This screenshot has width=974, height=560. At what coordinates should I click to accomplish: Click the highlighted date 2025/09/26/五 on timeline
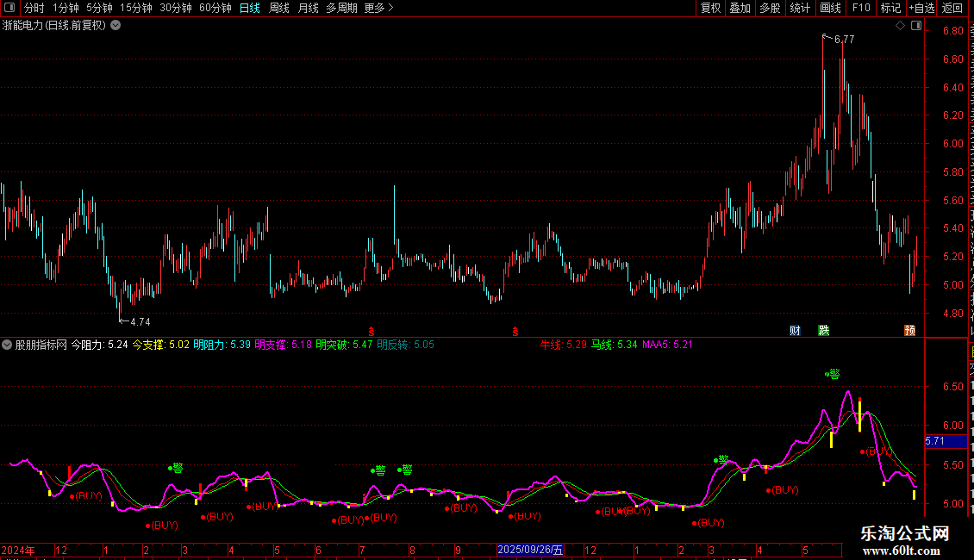530,550
